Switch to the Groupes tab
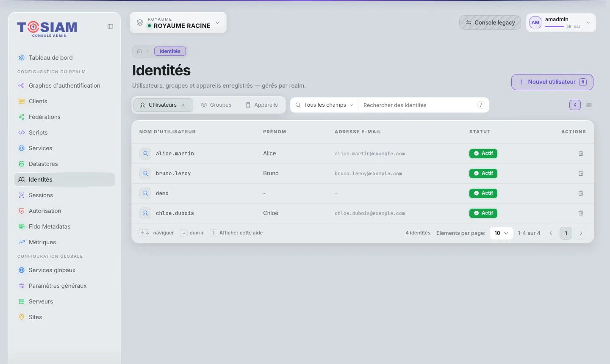The image size is (610, 364). point(216,105)
